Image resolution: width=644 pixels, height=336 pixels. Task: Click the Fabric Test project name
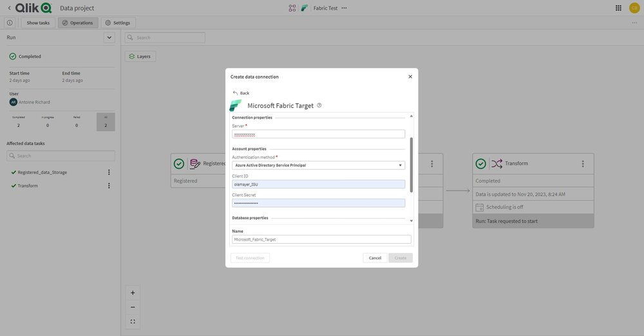[x=325, y=8]
